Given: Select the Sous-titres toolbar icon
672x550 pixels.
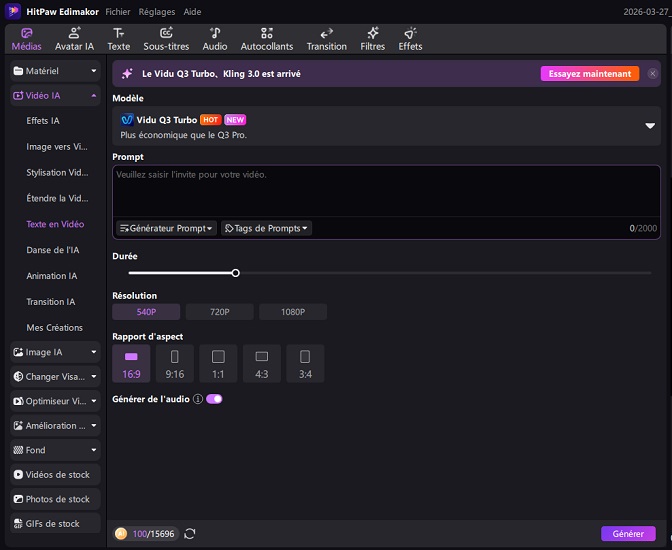Looking at the screenshot, I should 166,38.
